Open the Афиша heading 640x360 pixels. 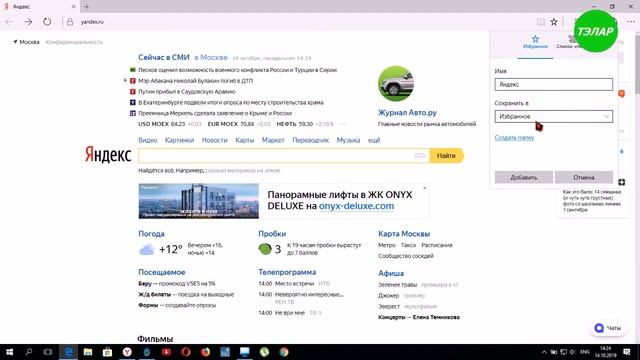pyautogui.click(x=391, y=273)
